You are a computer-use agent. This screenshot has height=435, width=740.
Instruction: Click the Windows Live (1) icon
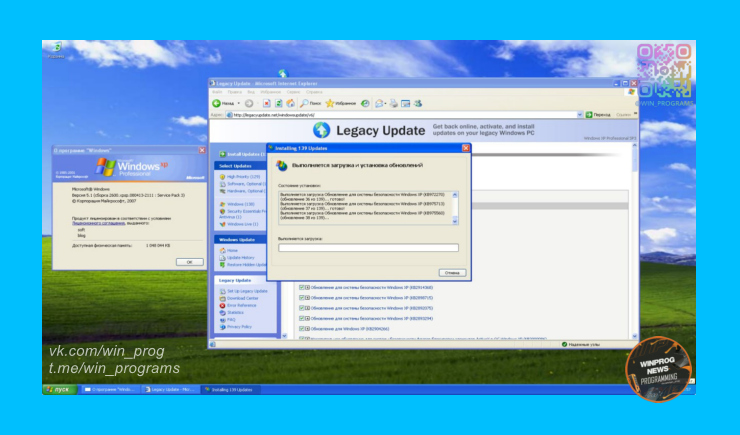point(222,224)
